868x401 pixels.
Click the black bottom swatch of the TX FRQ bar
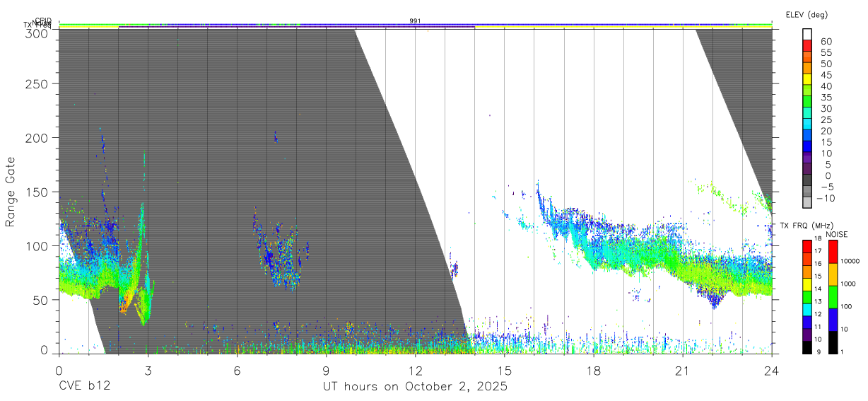[x=807, y=346]
